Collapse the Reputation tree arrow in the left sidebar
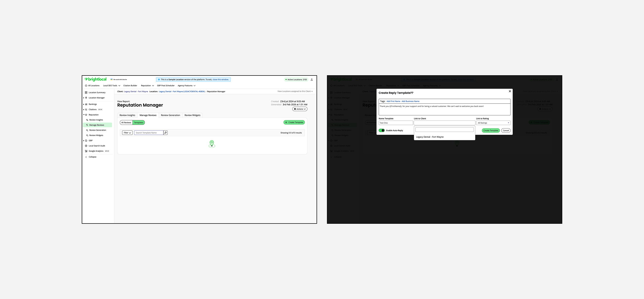This screenshot has height=299, width=644. click(x=84, y=115)
